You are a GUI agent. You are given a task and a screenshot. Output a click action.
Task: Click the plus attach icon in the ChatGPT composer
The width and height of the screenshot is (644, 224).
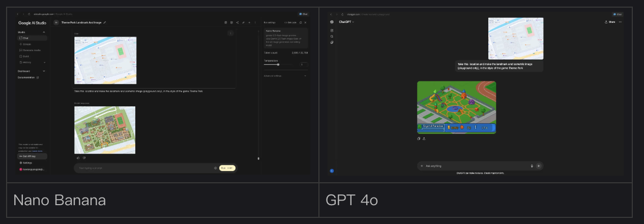coord(422,166)
